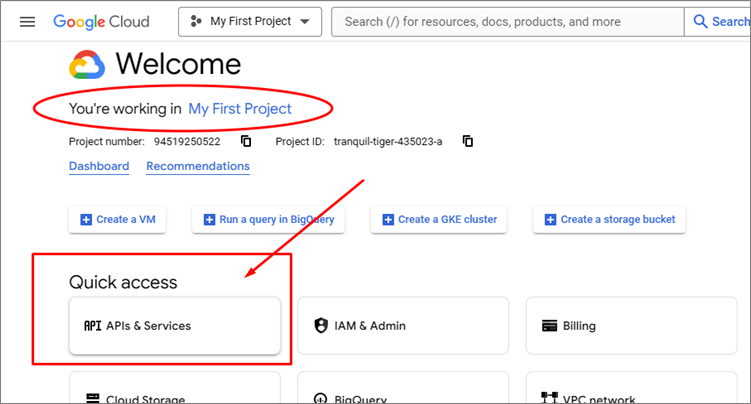Screen dimensions: 751x404
Task: Copy the project number
Action: pos(246,141)
